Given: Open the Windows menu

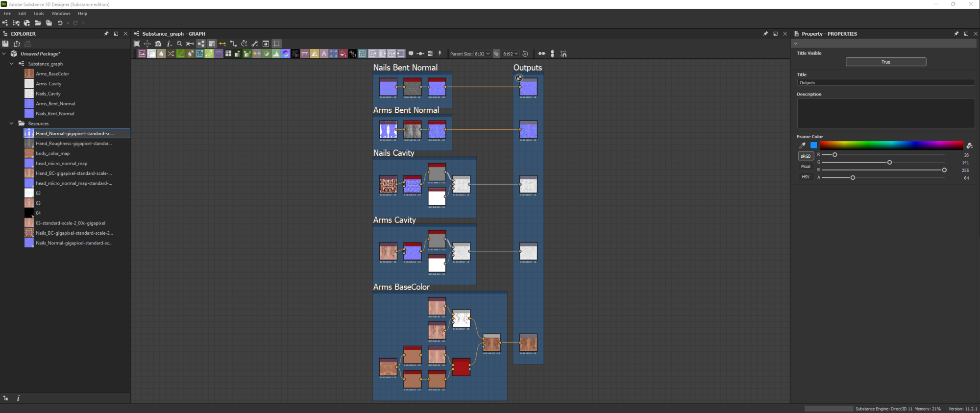Looking at the screenshot, I should 61,13.
